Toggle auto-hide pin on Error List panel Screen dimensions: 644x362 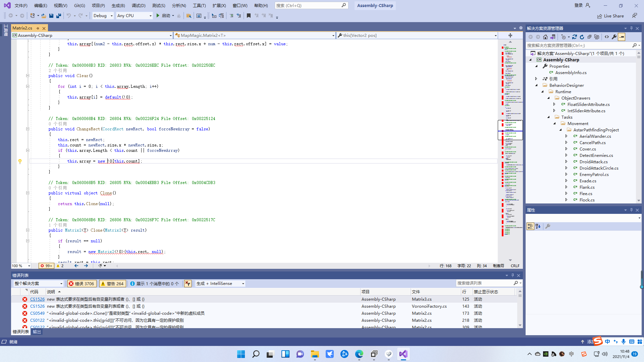(x=513, y=275)
